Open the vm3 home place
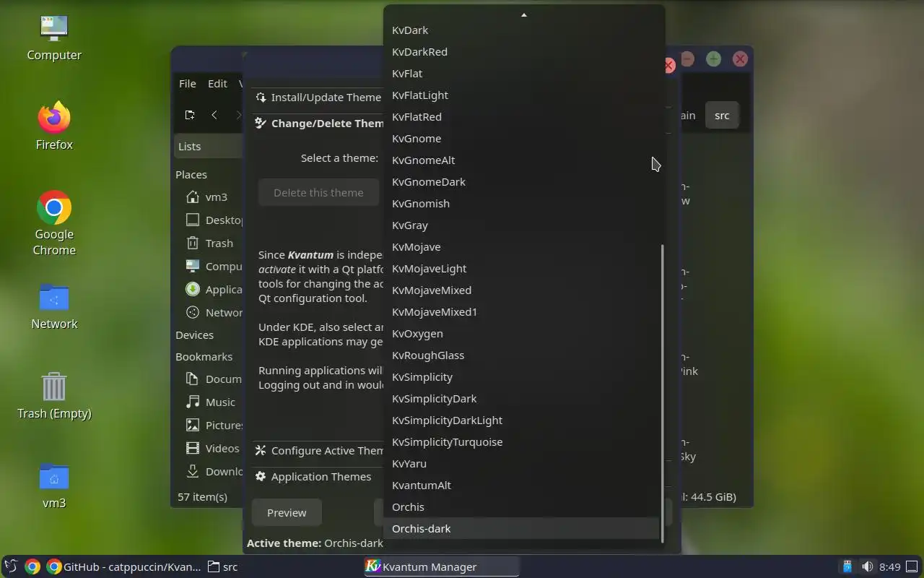This screenshot has width=924, height=578. click(208, 197)
